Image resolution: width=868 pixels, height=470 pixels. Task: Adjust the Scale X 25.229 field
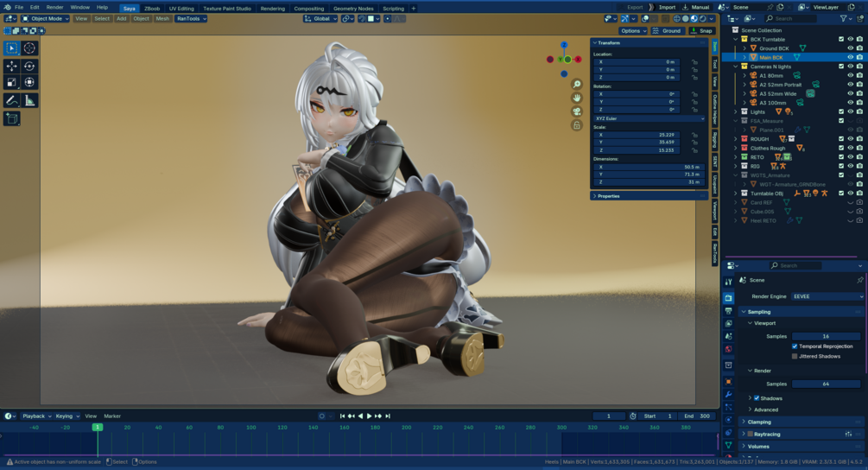point(637,135)
